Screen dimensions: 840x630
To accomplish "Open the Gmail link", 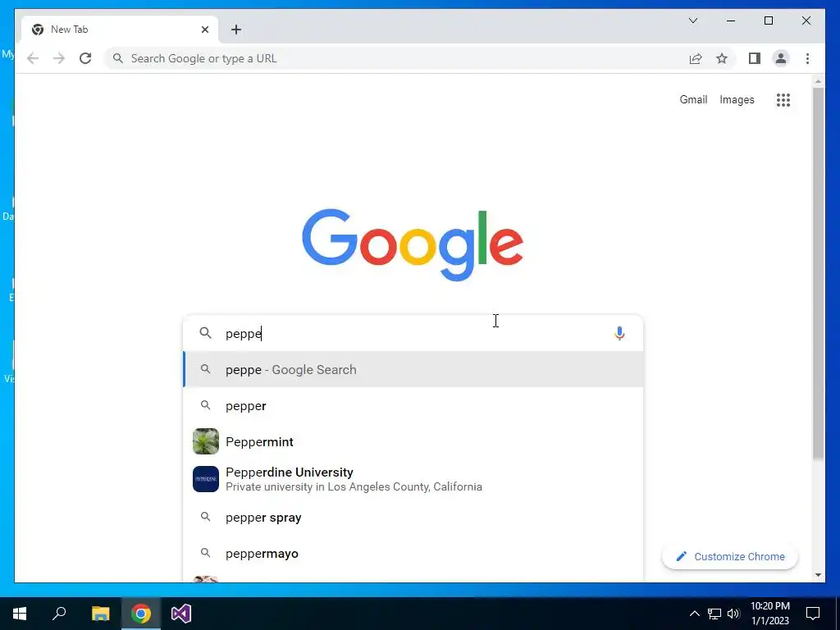I will [x=693, y=99].
